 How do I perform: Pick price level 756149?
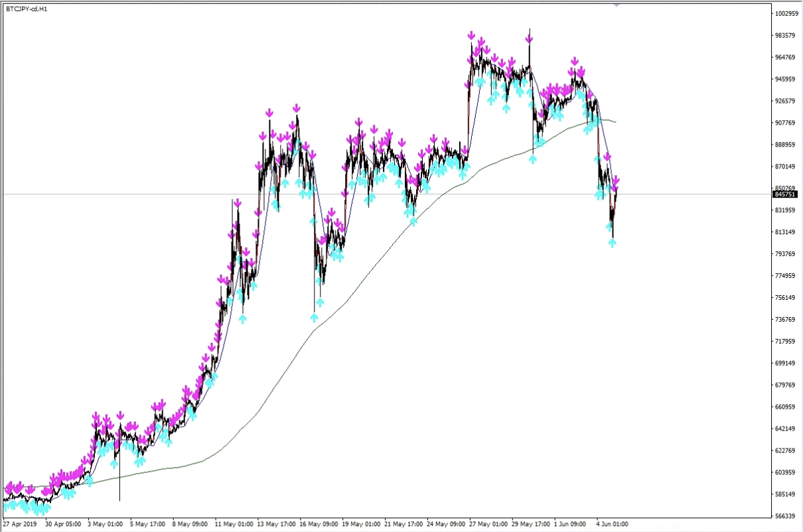click(786, 299)
